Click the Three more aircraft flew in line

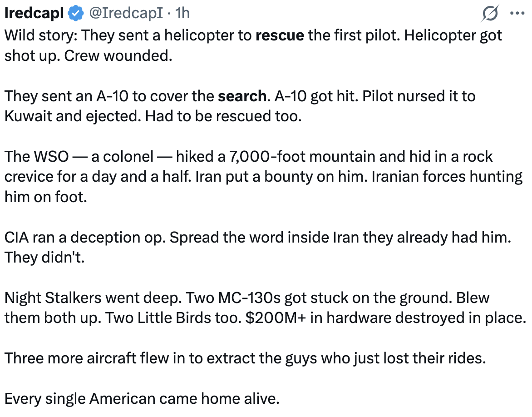(245, 358)
